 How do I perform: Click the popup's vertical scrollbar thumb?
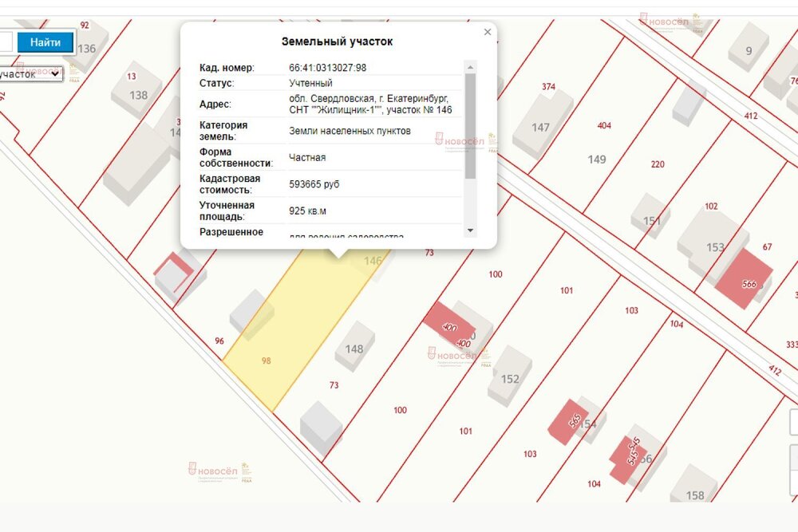pyautogui.click(x=470, y=126)
